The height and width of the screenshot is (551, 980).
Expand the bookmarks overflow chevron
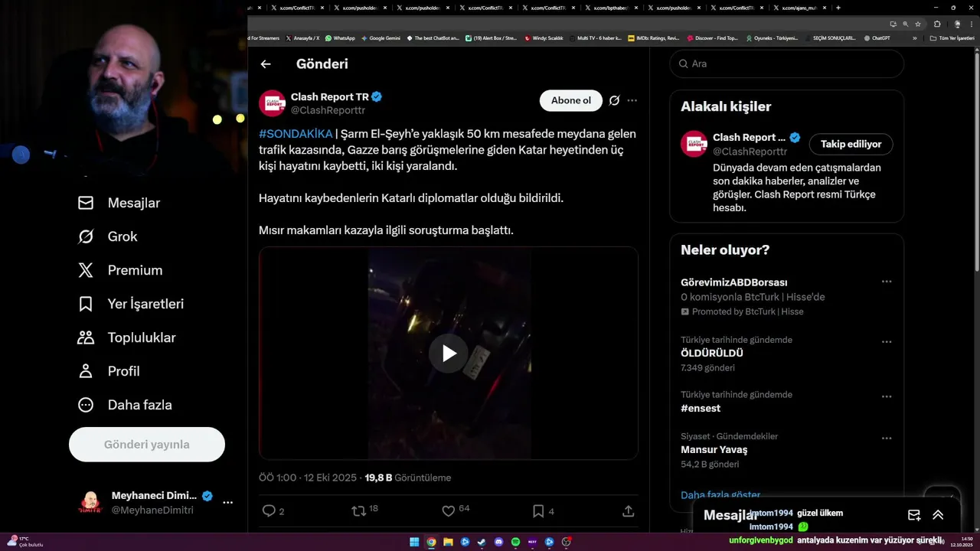tap(914, 37)
